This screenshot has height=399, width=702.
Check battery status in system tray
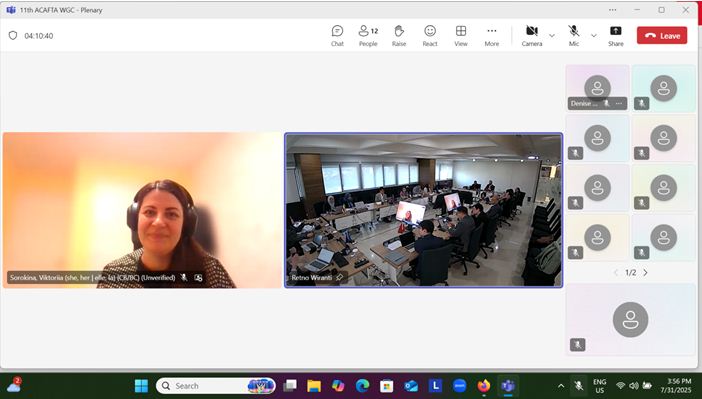[647, 386]
